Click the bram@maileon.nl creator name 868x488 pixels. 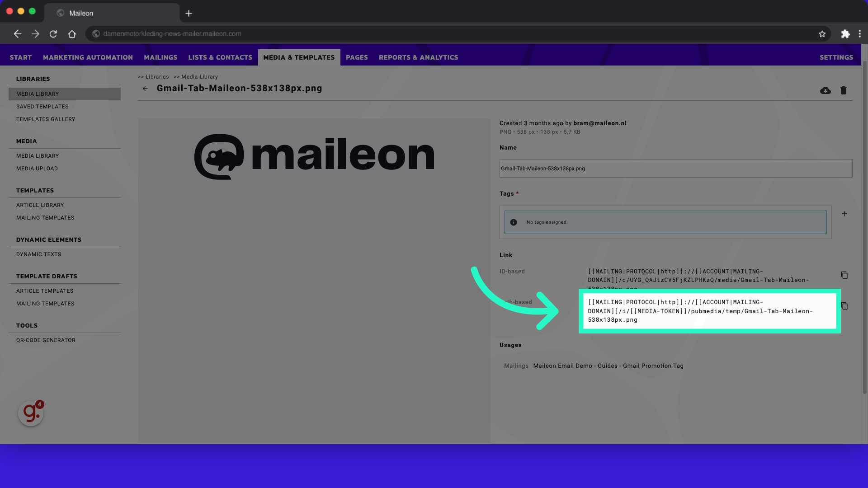(x=599, y=123)
